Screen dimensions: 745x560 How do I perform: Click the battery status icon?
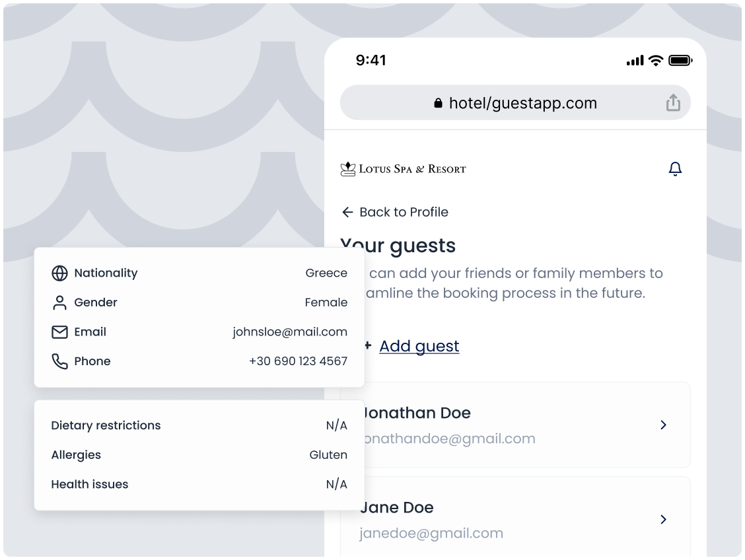[x=680, y=60]
